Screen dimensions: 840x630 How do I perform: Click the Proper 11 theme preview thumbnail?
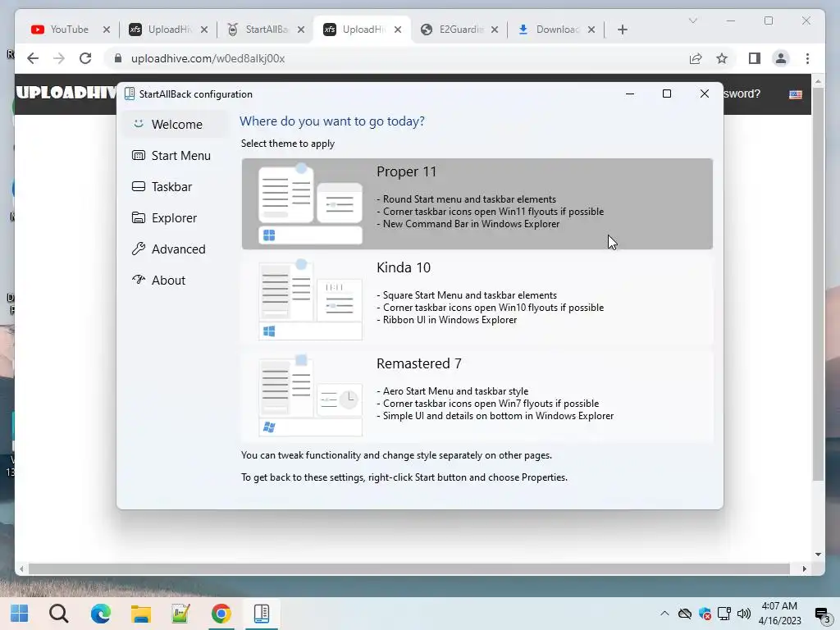(310, 203)
